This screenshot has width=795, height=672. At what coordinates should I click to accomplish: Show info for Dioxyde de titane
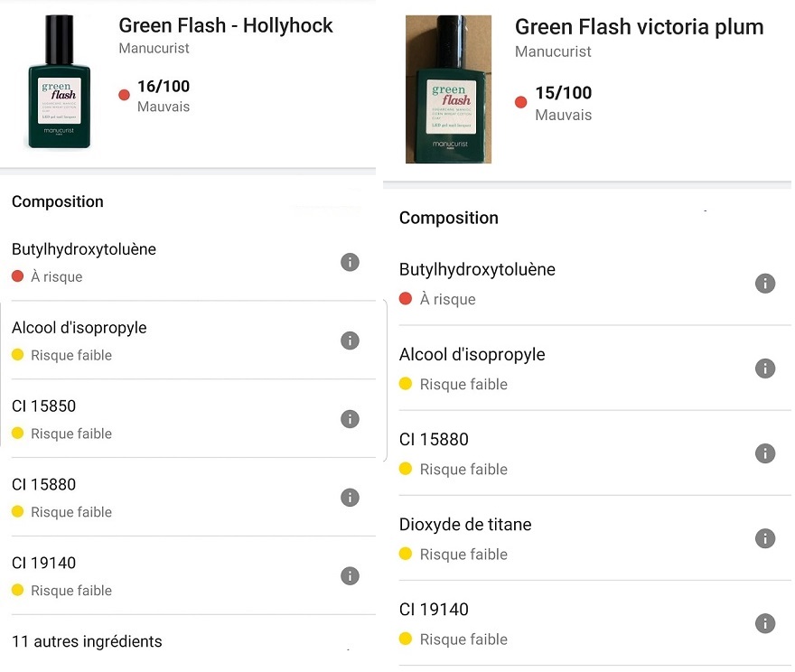tap(765, 538)
